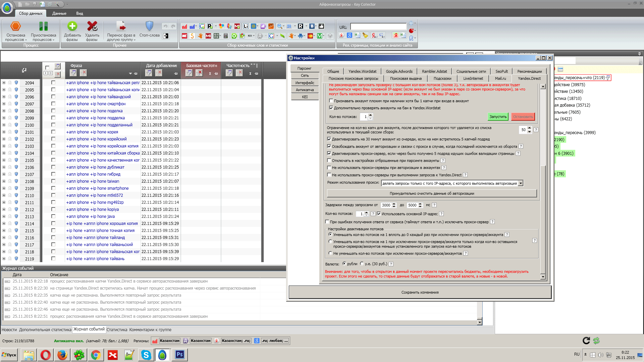Increase the captcha limit value of 50

point(529,128)
